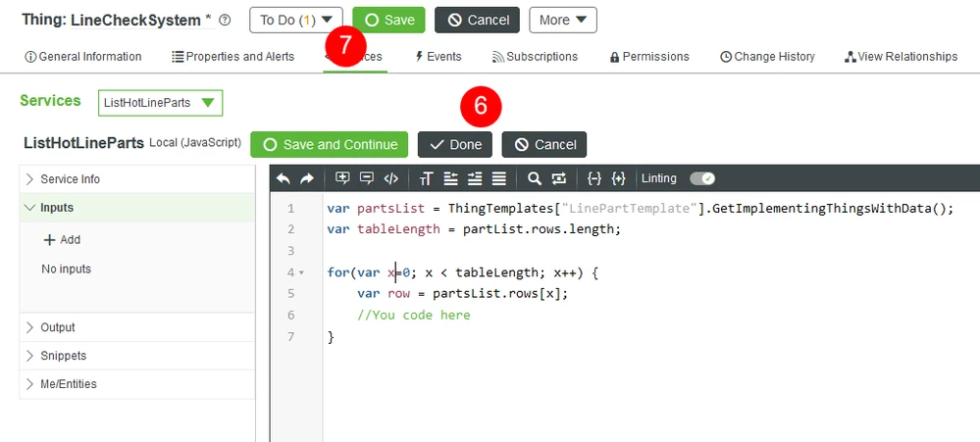980x442 pixels.
Task: Switch to Properties and Alerts tab
Action: coord(233,57)
